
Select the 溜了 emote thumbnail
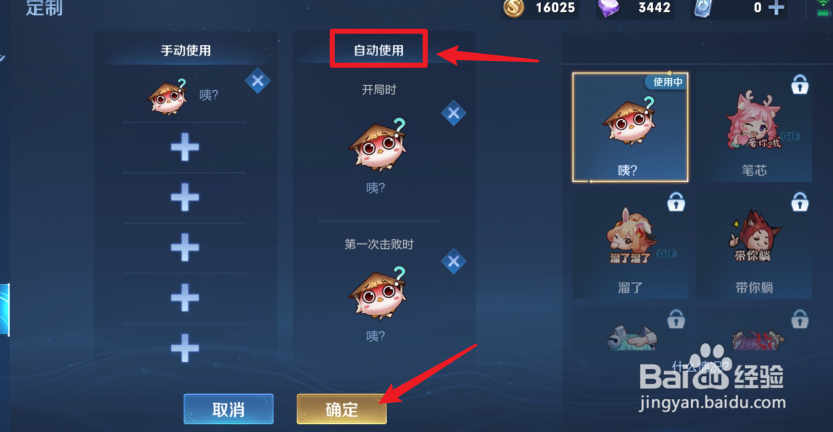[630, 245]
